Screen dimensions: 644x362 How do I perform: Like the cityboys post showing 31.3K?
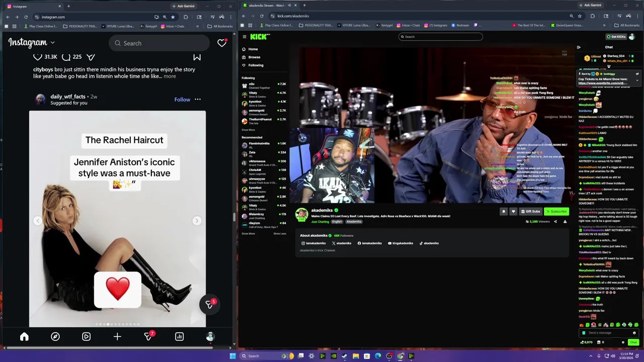38,57
